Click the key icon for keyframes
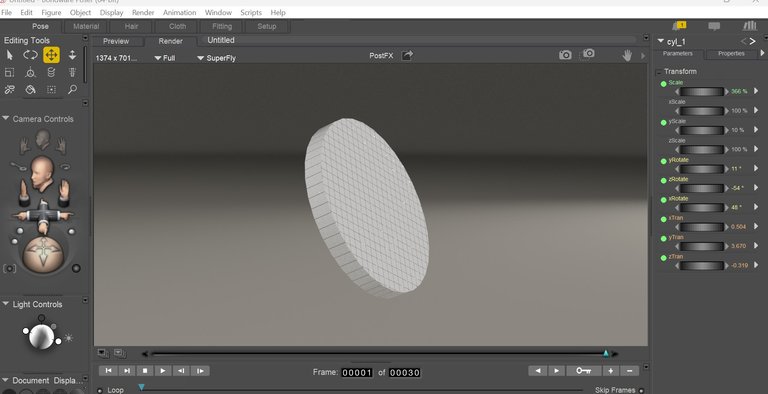Viewport: 768px width, 394px height. point(583,371)
